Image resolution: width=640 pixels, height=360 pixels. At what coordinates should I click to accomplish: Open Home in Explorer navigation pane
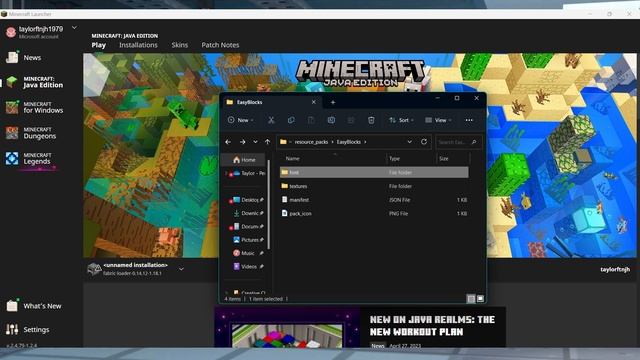244,160
